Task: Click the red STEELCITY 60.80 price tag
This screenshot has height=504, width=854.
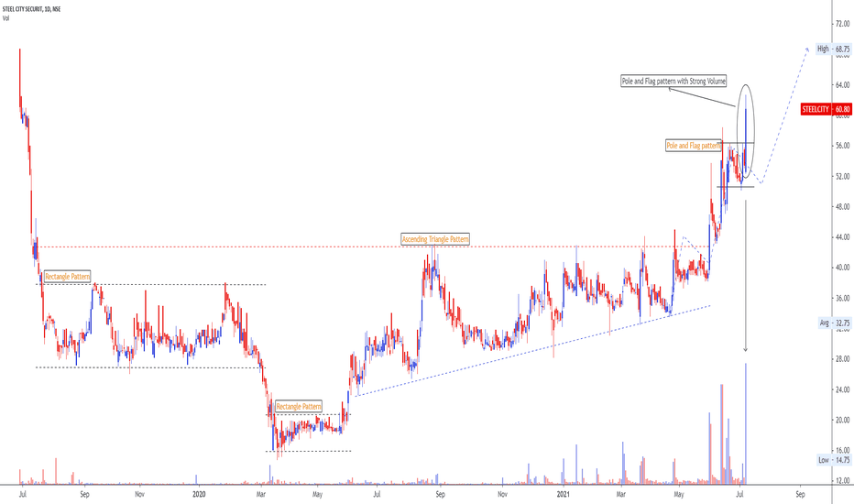Action: (826, 110)
